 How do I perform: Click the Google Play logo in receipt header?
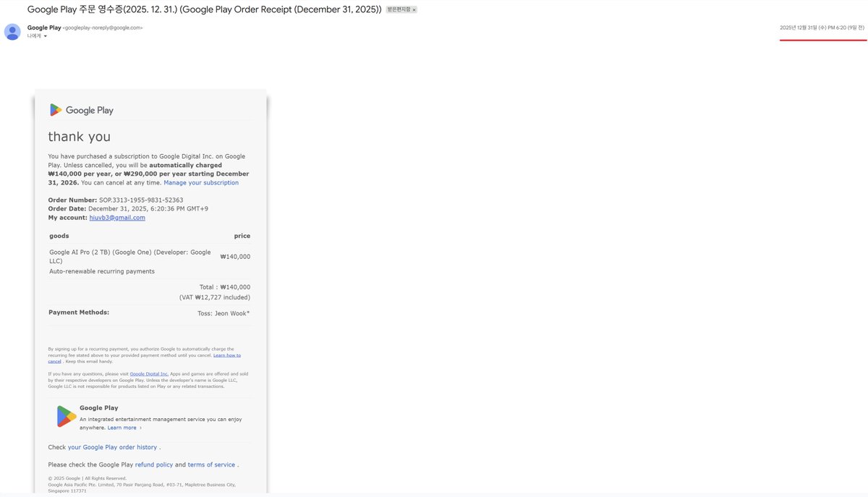[81, 110]
